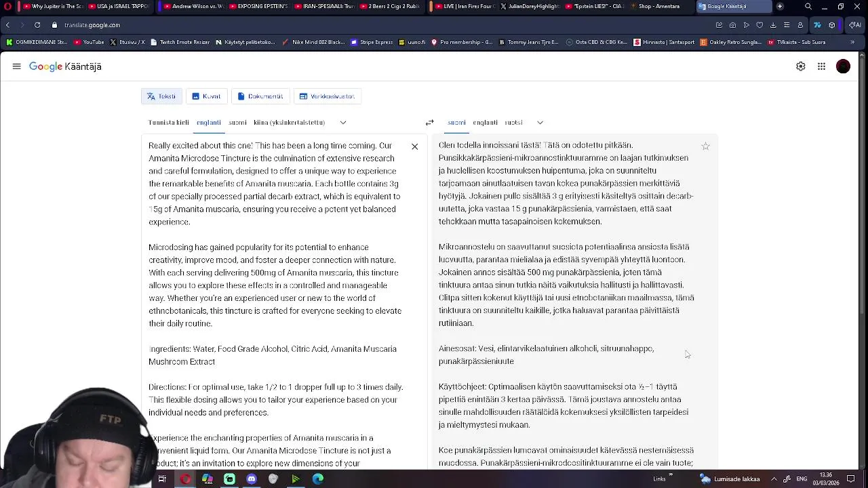The image size is (868, 488).
Task: Expand the source language list
Action: [x=343, y=123]
